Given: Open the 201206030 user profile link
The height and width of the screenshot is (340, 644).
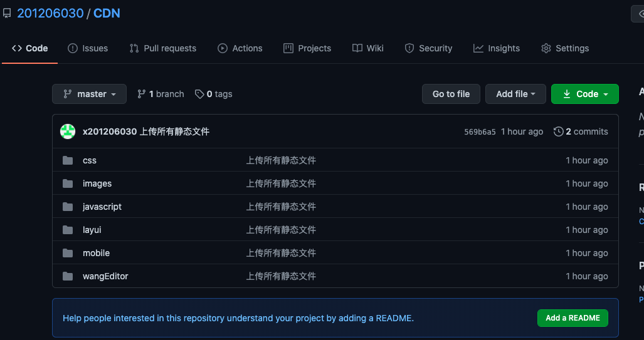Looking at the screenshot, I should (x=50, y=14).
